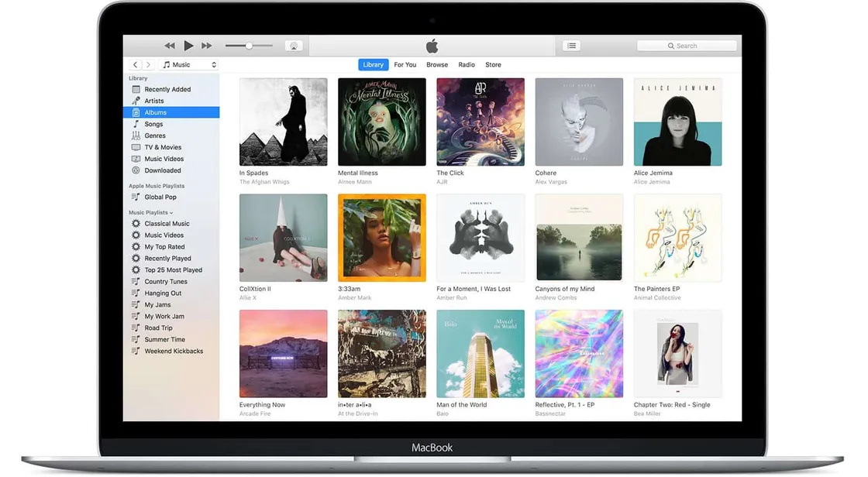Click the AirPlay icon in the toolbar
The width and height of the screenshot is (868, 477).
click(294, 46)
